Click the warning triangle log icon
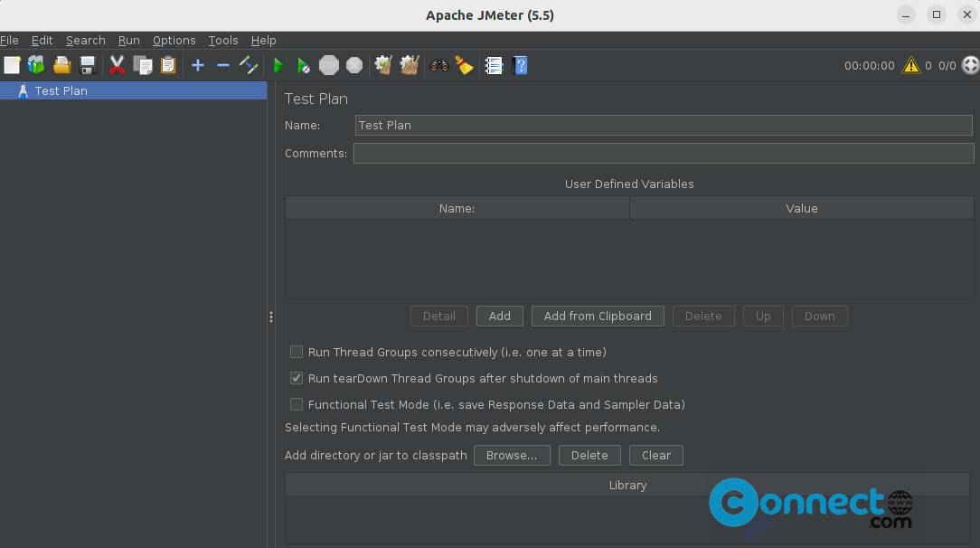This screenshot has width=980, height=548. (x=910, y=65)
